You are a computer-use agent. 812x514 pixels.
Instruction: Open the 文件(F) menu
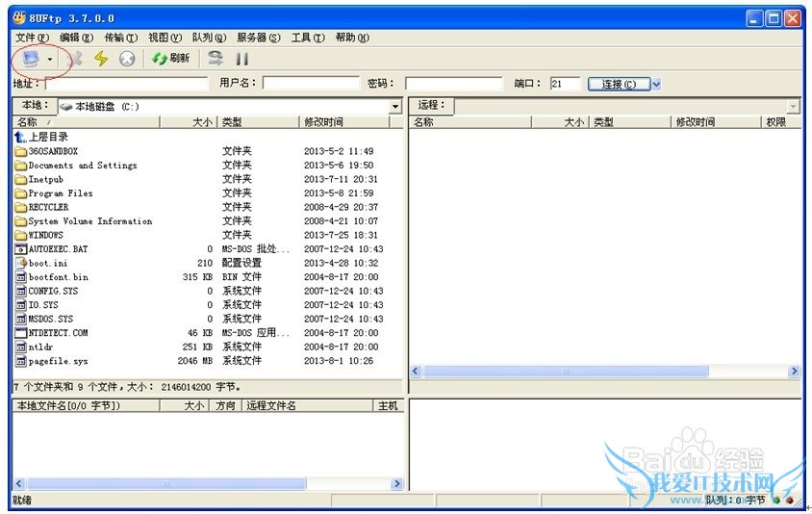(x=32, y=38)
